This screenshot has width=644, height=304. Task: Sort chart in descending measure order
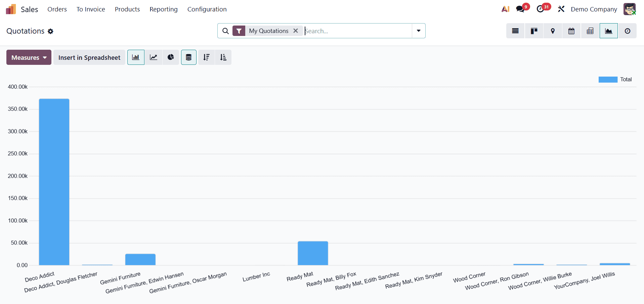point(206,57)
